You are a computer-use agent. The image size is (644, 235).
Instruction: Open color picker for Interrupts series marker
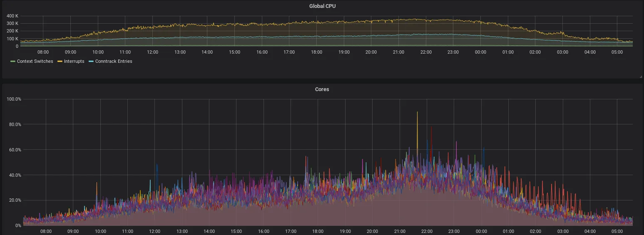(60, 62)
